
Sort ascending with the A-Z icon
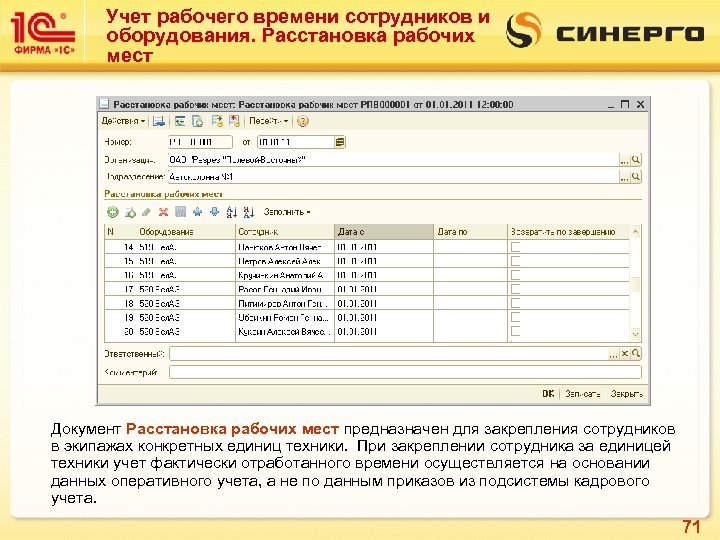(231, 212)
